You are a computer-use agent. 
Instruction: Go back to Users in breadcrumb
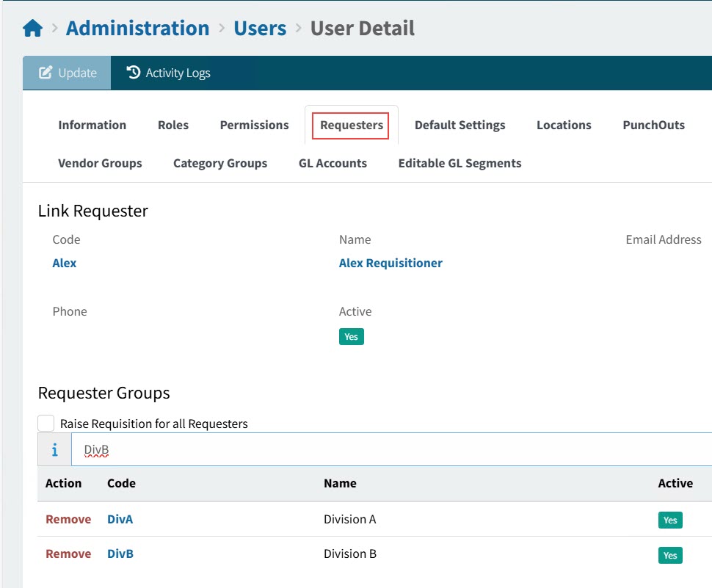coord(260,29)
